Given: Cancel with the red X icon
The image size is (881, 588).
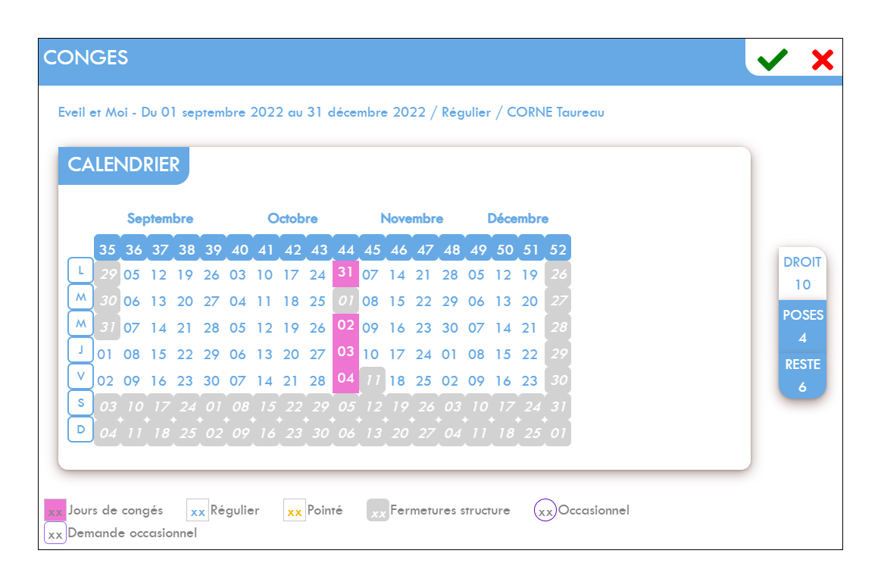Looking at the screenshot, I should 822,60.
